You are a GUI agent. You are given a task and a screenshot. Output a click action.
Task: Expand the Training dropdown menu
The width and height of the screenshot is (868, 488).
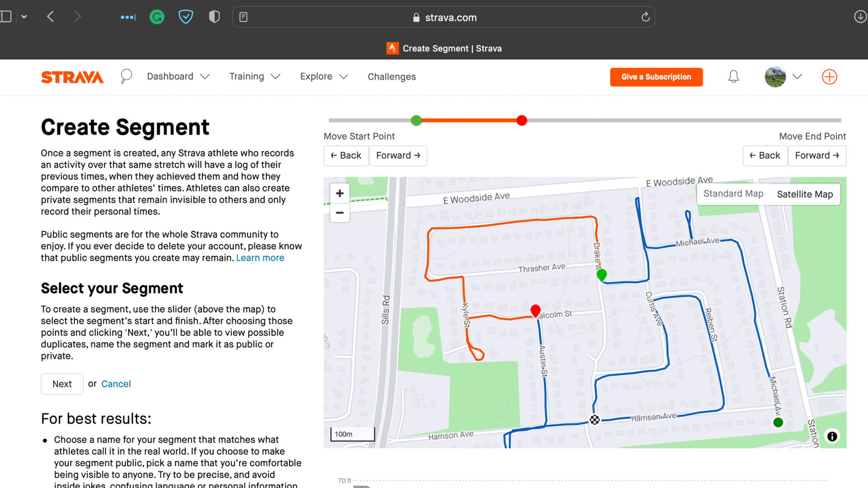[x=253, y=76]
